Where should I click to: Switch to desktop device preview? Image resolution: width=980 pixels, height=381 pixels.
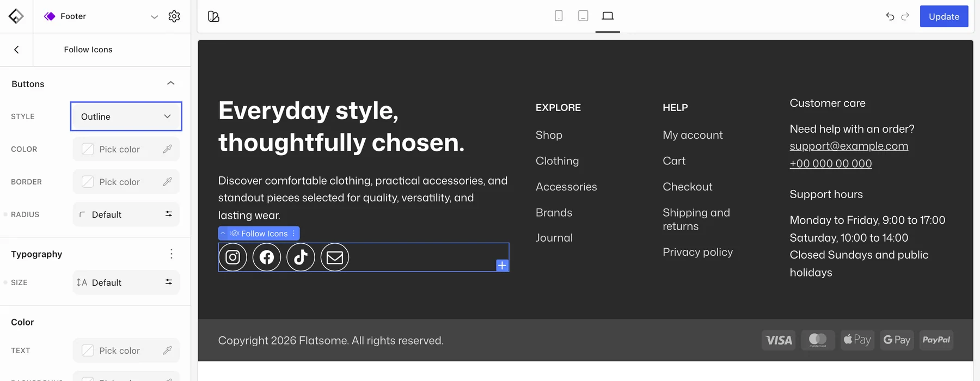(608, 16)
